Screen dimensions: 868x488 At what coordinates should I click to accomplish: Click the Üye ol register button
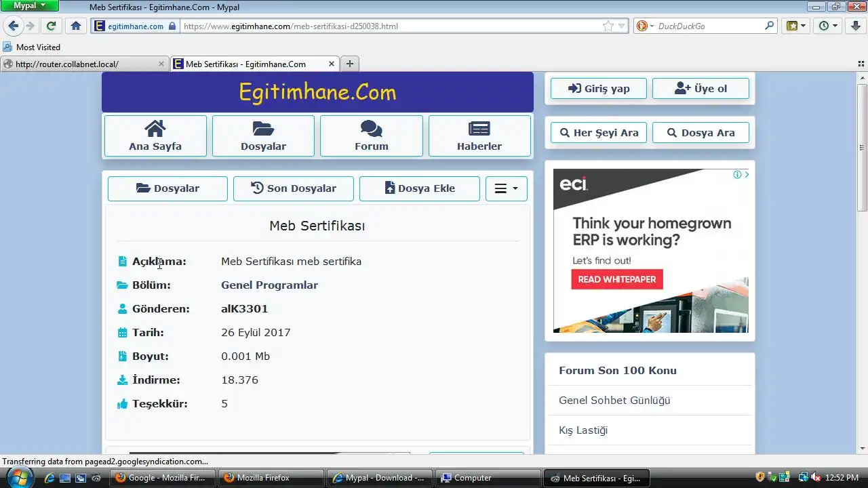point(701,89)
